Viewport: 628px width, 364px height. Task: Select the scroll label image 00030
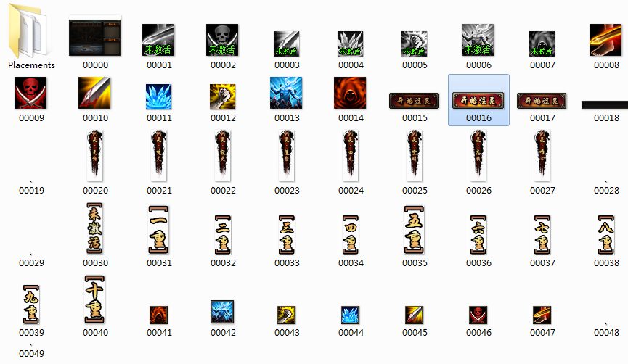95,228
